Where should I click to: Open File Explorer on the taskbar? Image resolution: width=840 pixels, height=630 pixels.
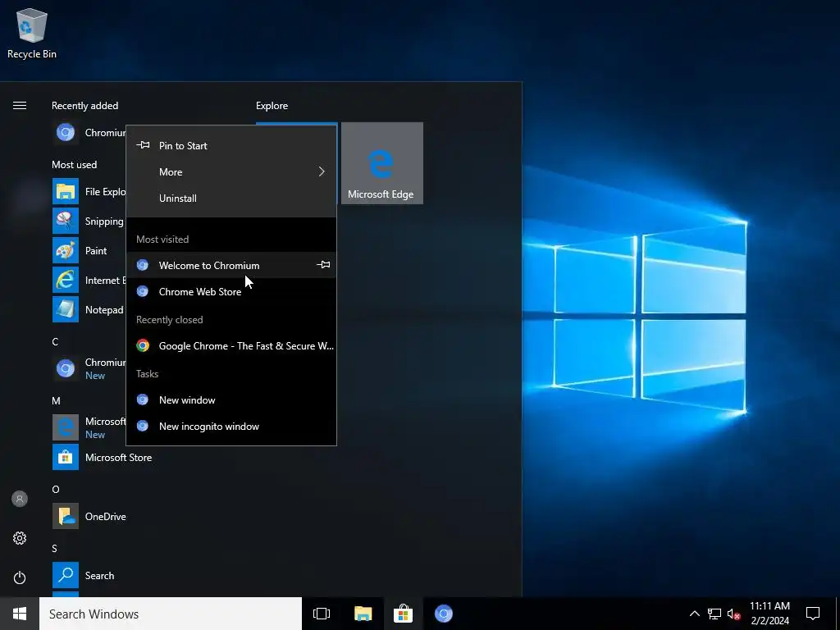[363, 614]
